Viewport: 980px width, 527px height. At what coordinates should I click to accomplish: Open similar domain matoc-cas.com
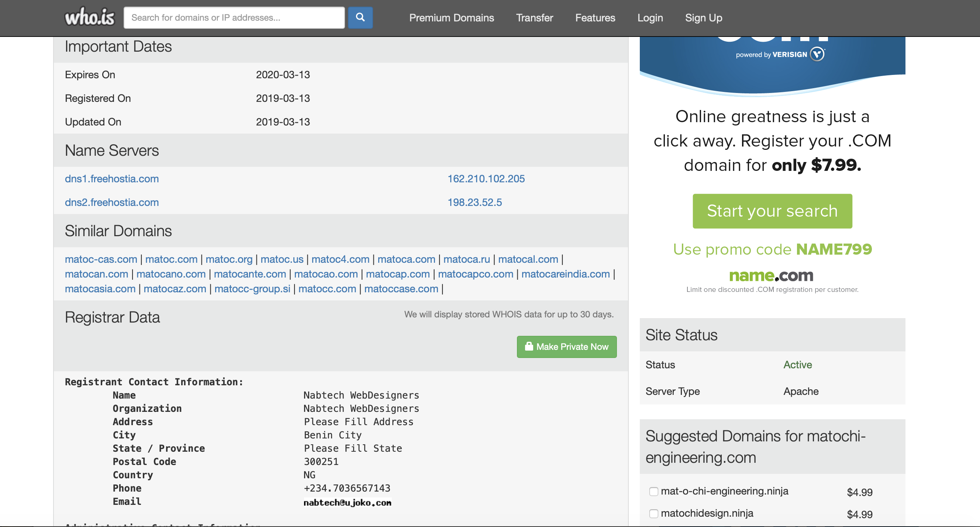(101, 259)
